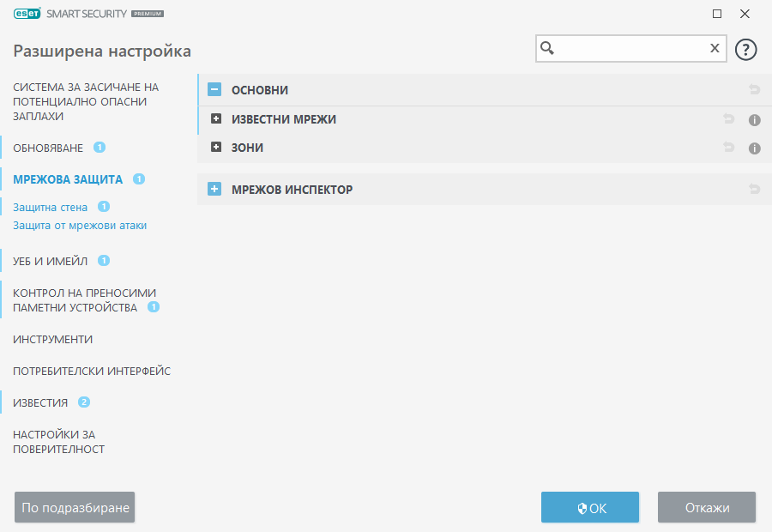This screenshot has width=772, height=532.
Task: Show info for ИЗВЕСТНИ МРЕЖИ
Action: click(x=754, y=120)
